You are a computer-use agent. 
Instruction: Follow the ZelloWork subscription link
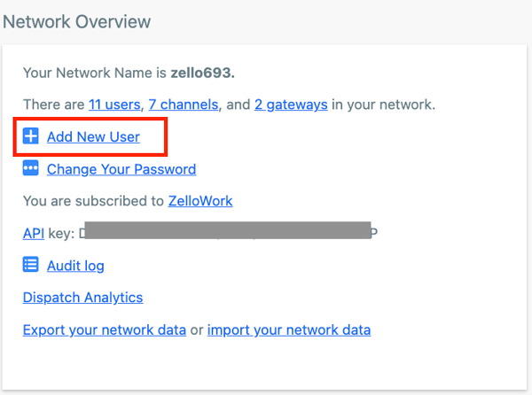click(200, 201)
